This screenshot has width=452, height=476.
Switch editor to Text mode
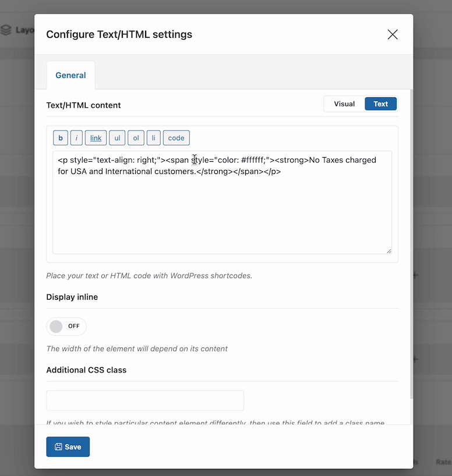click(380, 104)
